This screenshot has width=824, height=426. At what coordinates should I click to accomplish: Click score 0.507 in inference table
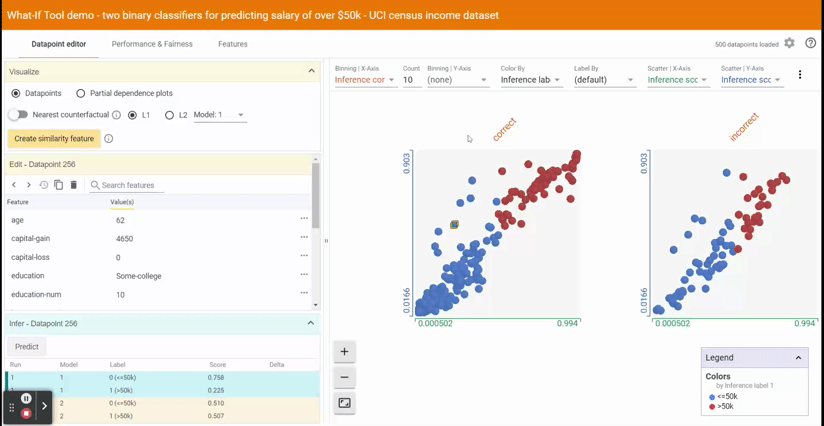coord(216,417)
